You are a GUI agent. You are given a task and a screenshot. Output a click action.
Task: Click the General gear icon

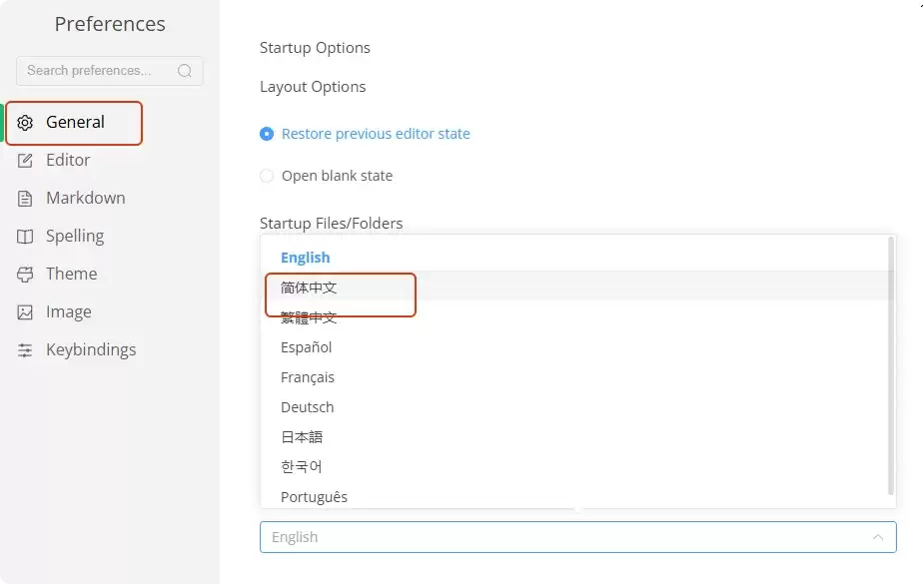tap(25, 123)
